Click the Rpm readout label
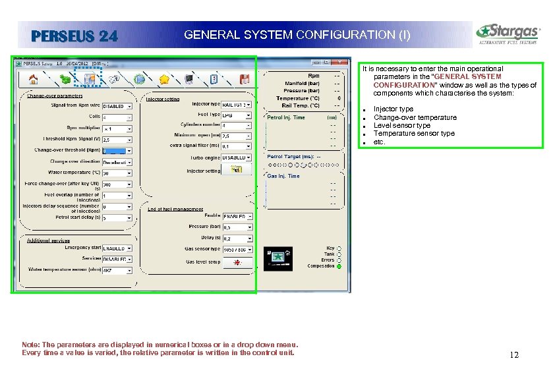Image resolution: width=555 pixels, height=392 pixels. click(x=314, y=76)
